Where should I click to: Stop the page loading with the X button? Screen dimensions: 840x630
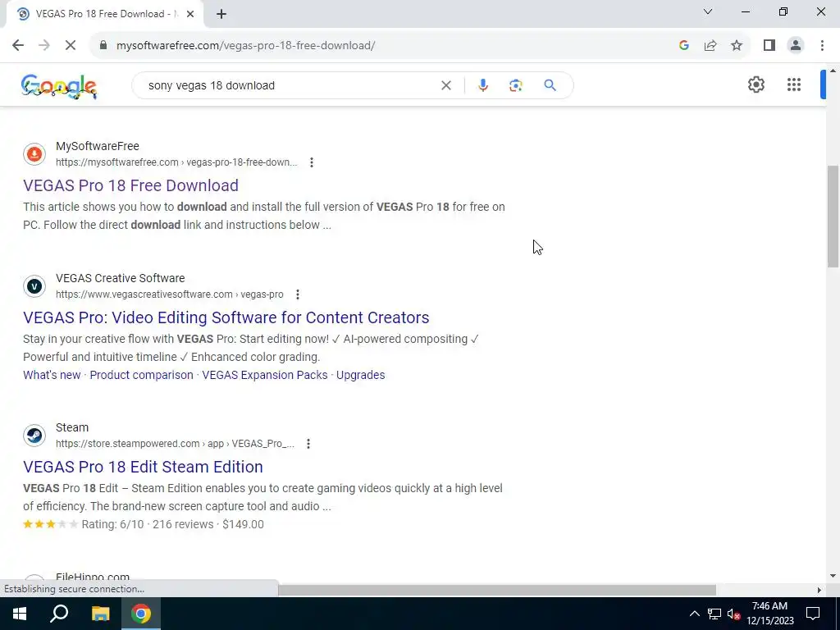(71, 46)
